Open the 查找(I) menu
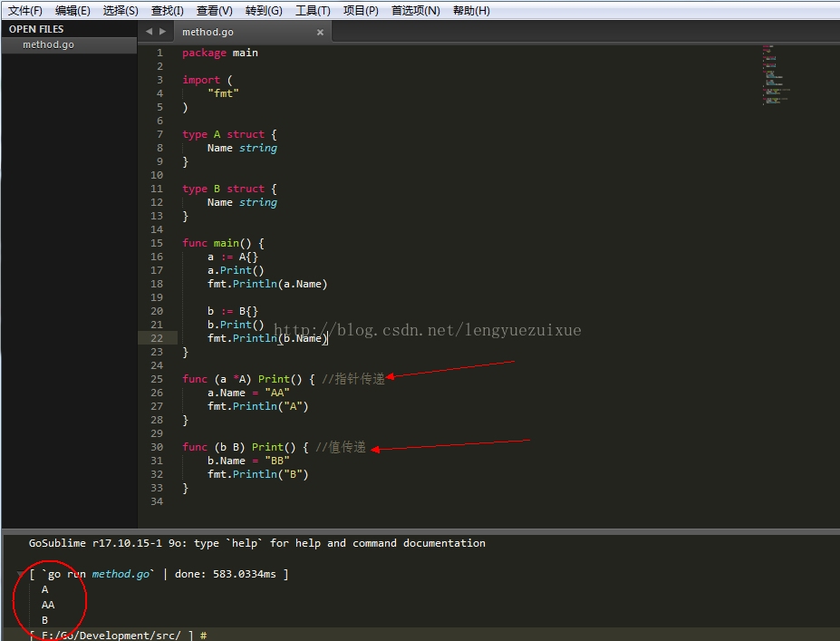The width and height of the screenshot is (840, 641). coord(167,11)
